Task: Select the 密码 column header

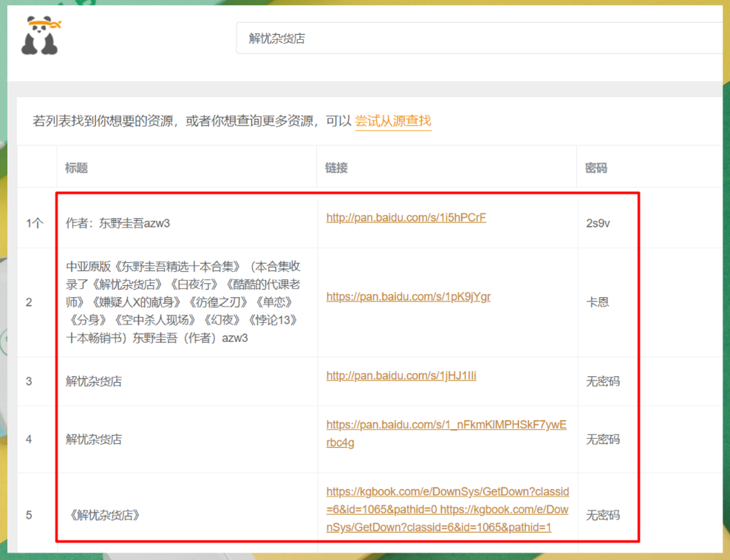Action: [596, 168]
